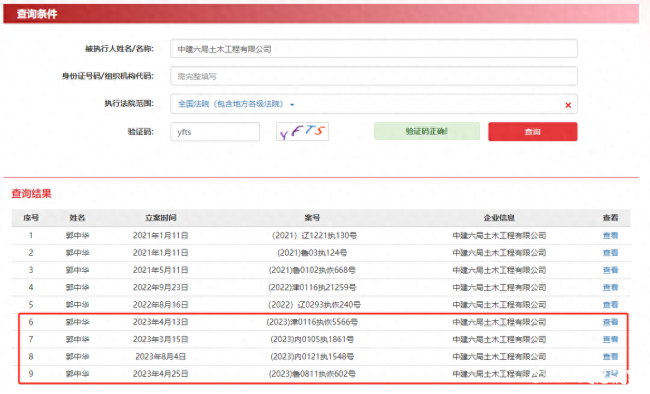
Task: Click filing date 2022年9月23日
Action: [160, 287]
